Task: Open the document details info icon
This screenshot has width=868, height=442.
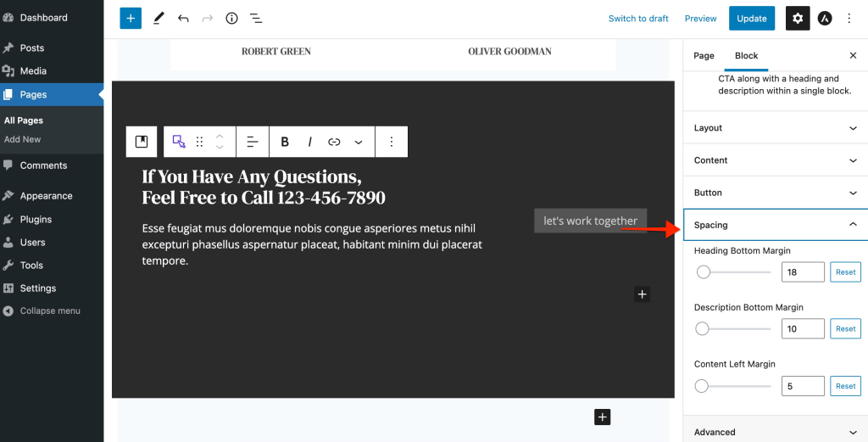Action: [231, 18]
